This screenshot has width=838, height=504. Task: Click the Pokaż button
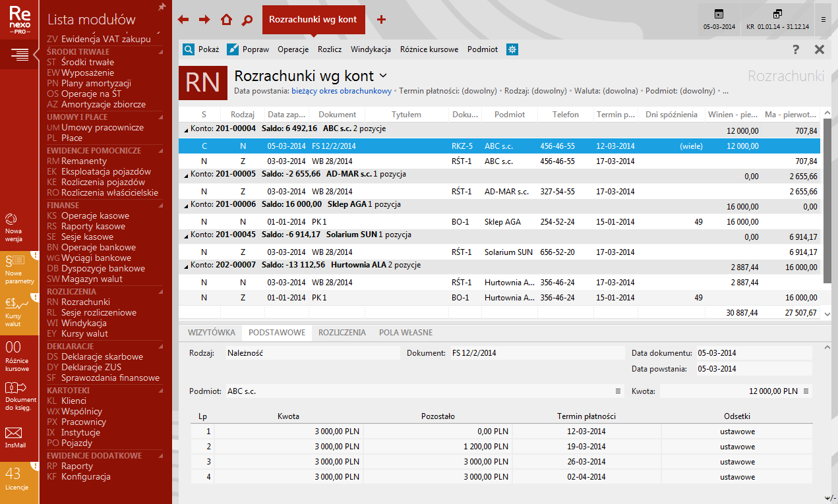pyautogui.click(x=201, y=49)
